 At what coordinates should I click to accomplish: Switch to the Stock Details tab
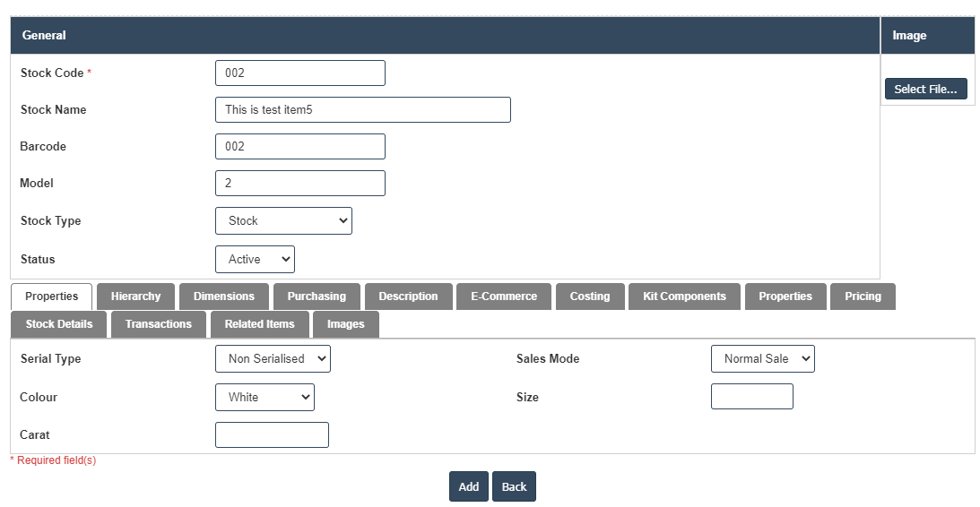point(58,324)
